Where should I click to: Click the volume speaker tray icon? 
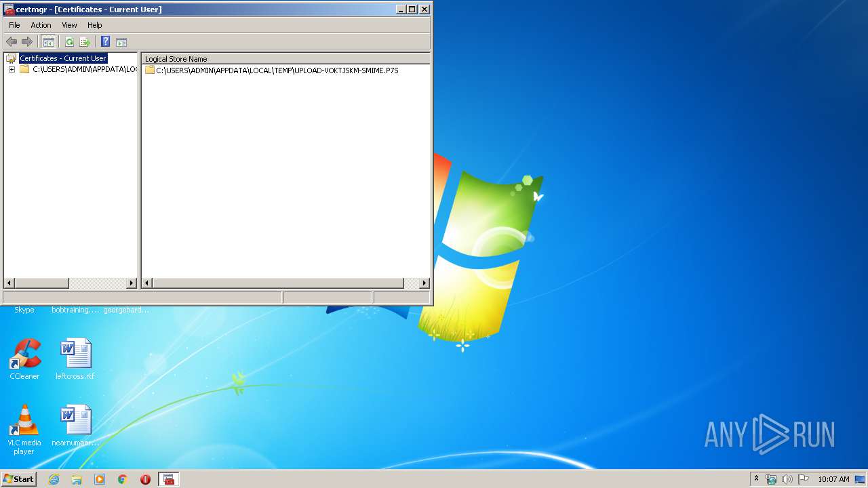[787, 479]
